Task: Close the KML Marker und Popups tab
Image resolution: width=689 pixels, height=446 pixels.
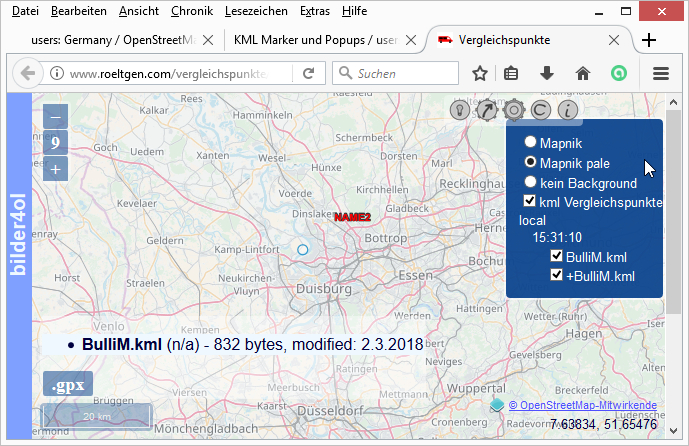Action: (411, 40)
